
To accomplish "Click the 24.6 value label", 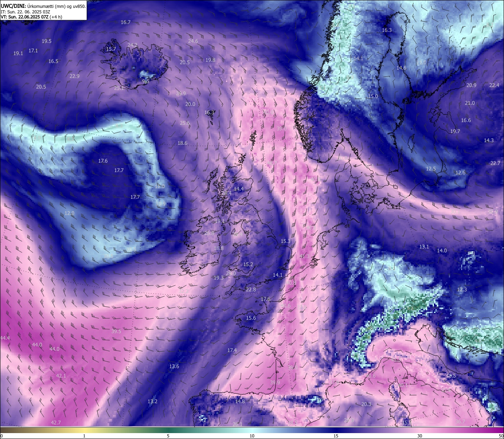I will coord(193,41).
